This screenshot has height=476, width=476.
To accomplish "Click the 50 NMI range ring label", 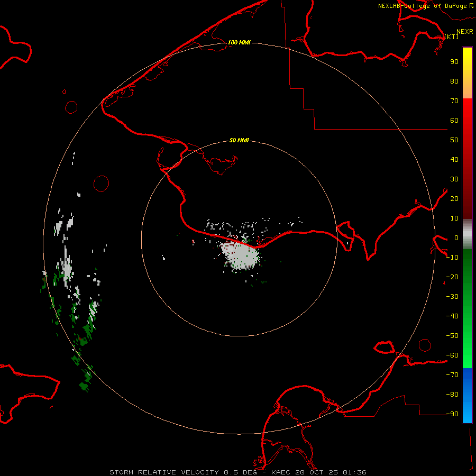I will [239, 140].
